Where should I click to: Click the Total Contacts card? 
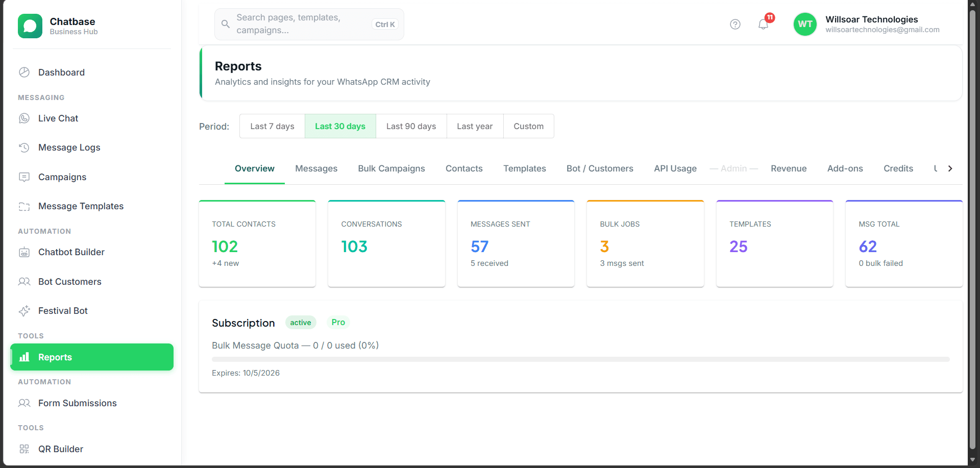(257, 243)
